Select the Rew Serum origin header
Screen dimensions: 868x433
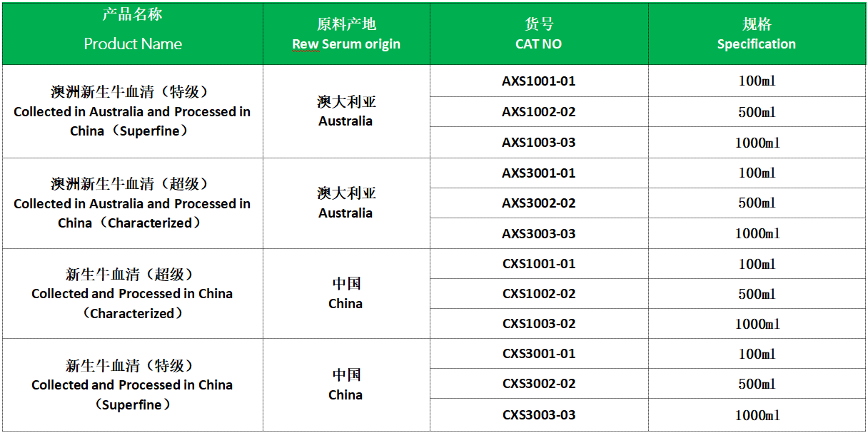346,34
